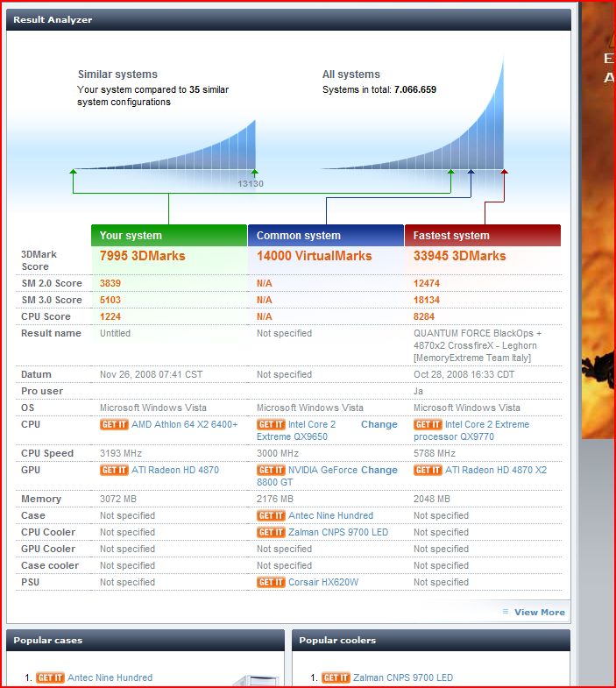This screenshot has width=616, height=688.
Task: Click the Untitled result name
Action: click(115, 333)
